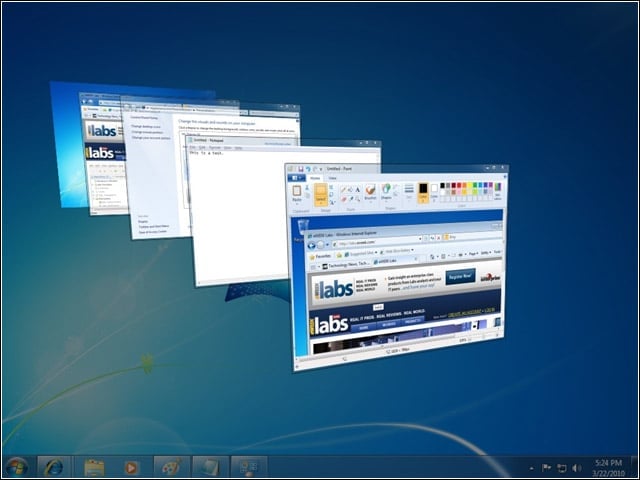Switch to the View tab in Paint
Screen dimensions: 640x480
(332, 178)
